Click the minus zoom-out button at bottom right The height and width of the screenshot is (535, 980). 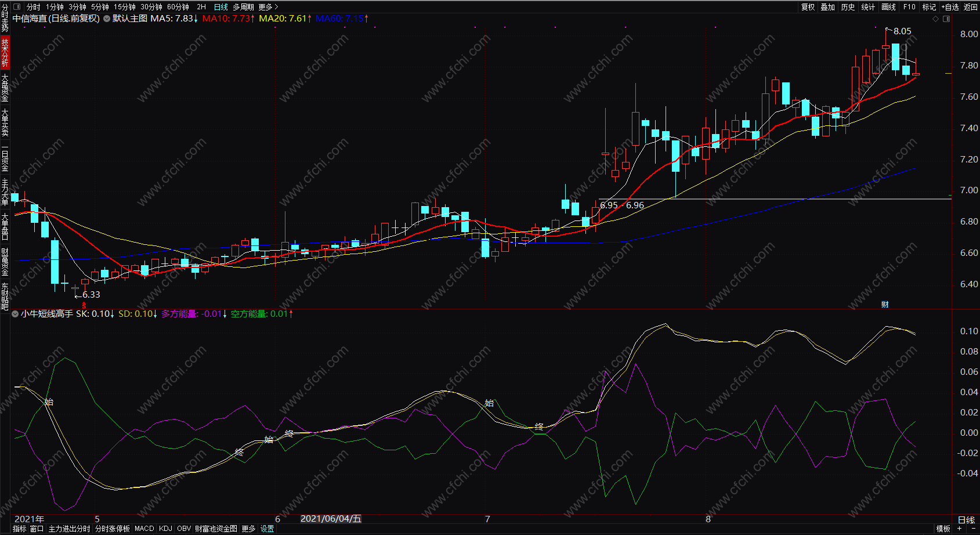[973, 529]
